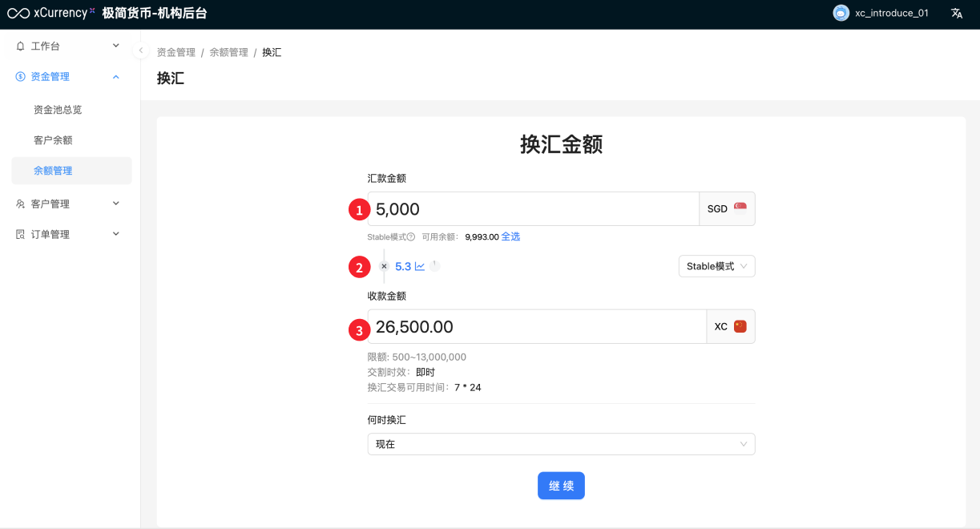The image size is (980, 529).
Task: Expand the 客户管理 menu chevron
Action: (116, 204)
